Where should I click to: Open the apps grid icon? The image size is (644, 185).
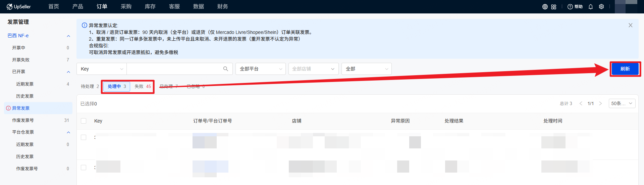[554, 7]
